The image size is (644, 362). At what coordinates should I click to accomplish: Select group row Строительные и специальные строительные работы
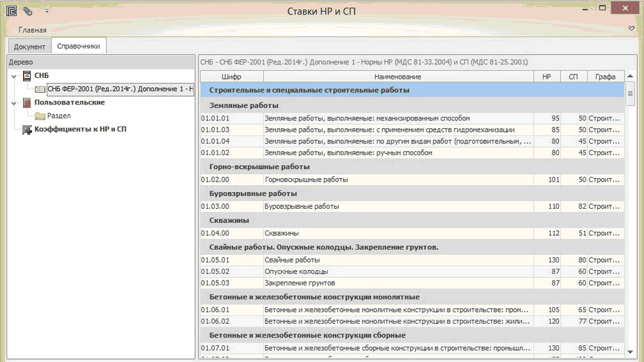click(413, 90)
